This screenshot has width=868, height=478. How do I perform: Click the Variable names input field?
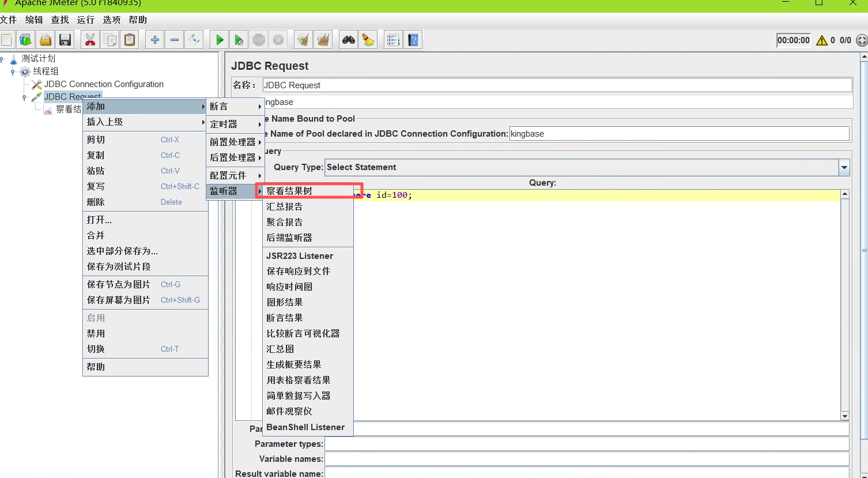pyautogui.click(x=587, y=459)
